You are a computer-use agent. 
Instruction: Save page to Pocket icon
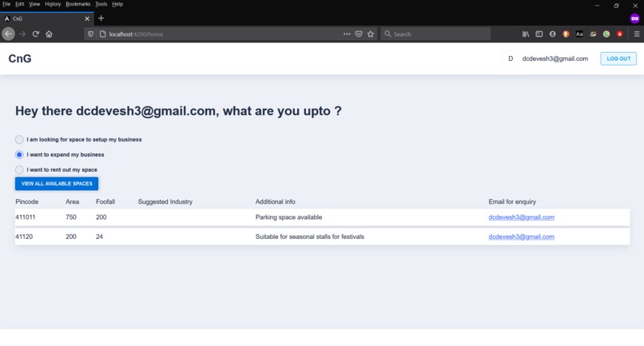tap(359, 34)
